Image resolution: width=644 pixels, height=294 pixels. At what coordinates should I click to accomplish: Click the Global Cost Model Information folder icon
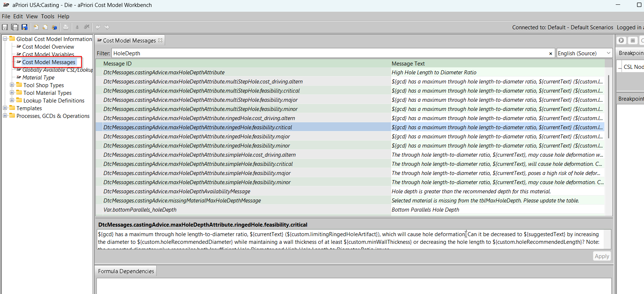[12, 38]
